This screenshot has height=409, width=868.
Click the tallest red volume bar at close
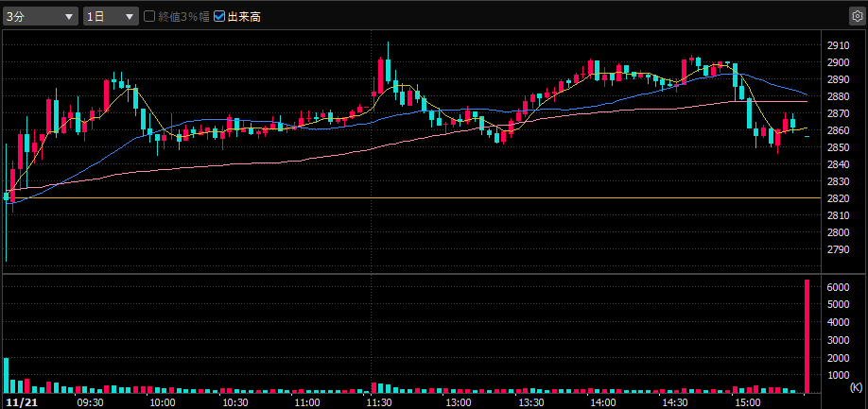point(807,335)
